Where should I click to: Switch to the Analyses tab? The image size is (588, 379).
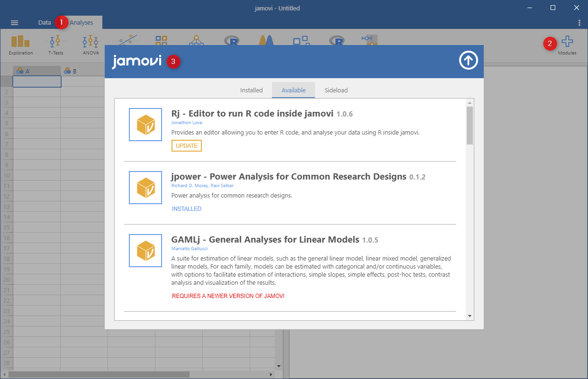coord(81,22)
